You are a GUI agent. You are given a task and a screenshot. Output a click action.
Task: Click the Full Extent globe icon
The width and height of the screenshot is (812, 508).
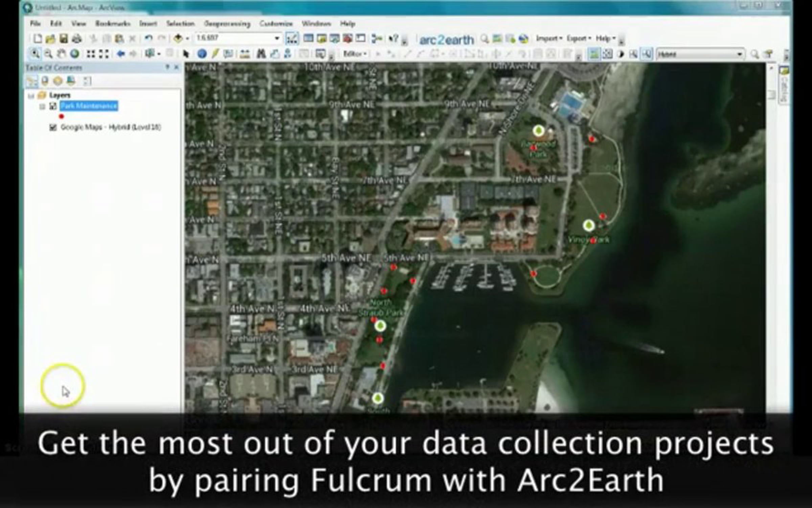click(x=74, y=54)
